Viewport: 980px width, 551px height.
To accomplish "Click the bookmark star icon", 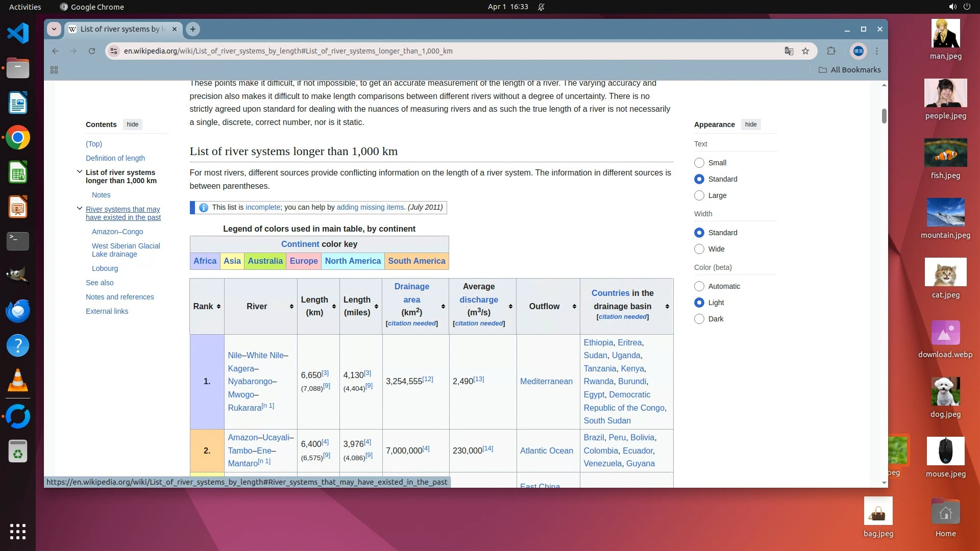I will pos(805,51).
